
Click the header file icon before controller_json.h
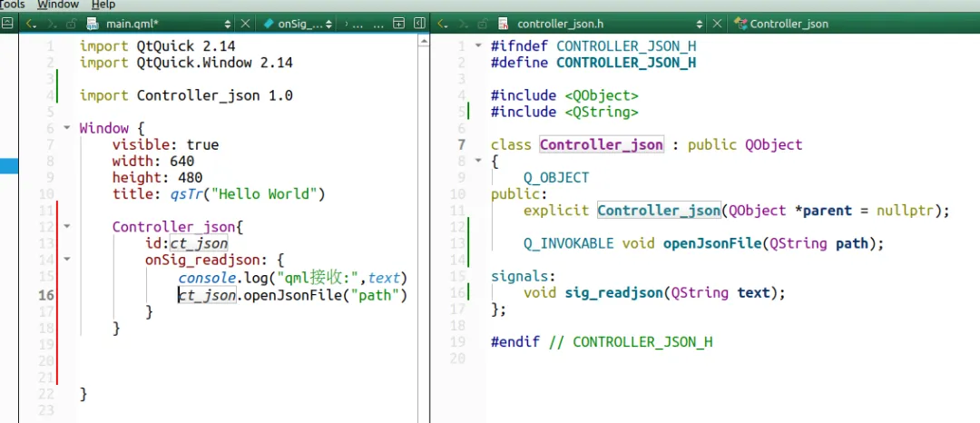point(503,24)
